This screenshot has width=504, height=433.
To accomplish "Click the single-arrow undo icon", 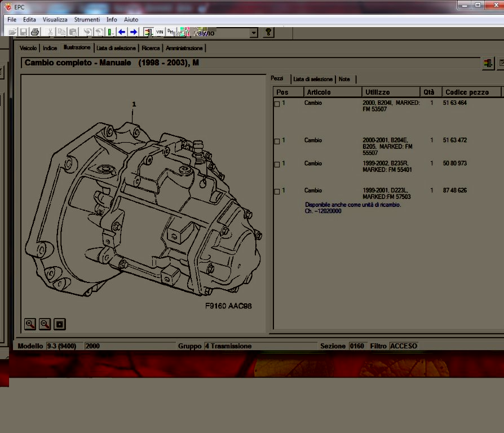I will click(x=99, y=32).
